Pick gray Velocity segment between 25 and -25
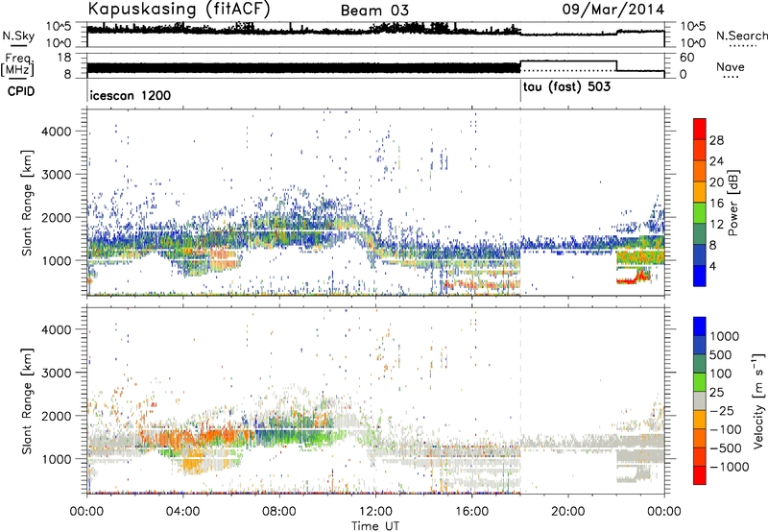The height and width of the screenshot is (532, 768). (x=700, y=400)
